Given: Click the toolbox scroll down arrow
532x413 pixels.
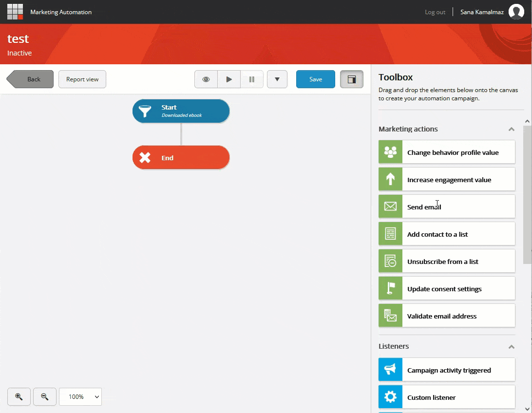Looking at the screenshot, I should [527, 409].
